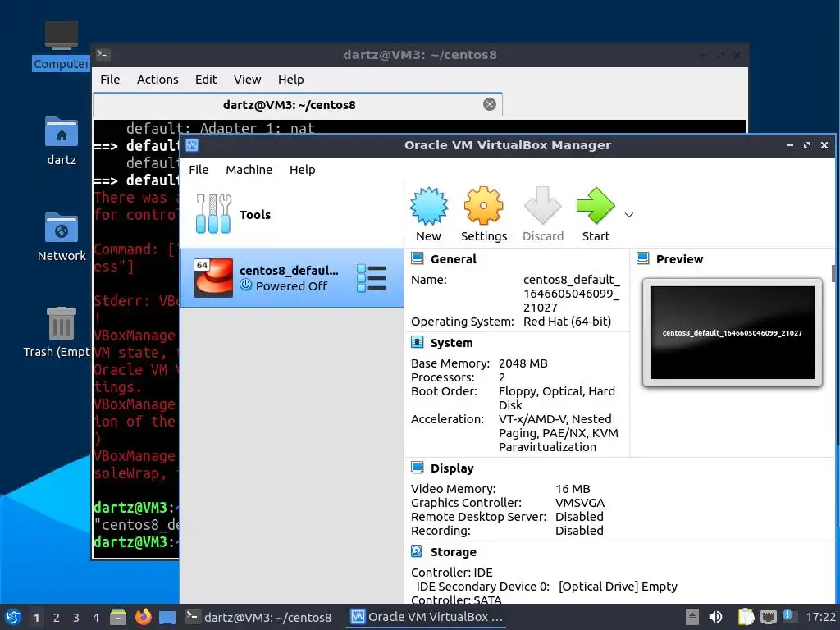Click the System section header
Image resolution: width=840 pixels, height=630 pixels.
tap(452, 343)
